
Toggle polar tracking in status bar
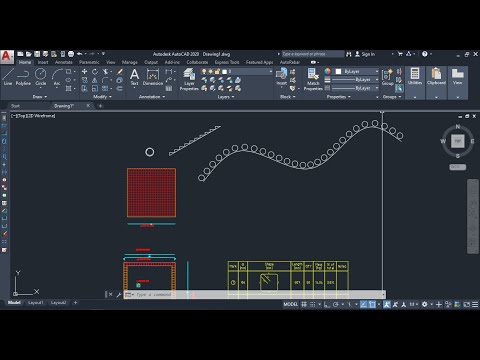(336, 304)
